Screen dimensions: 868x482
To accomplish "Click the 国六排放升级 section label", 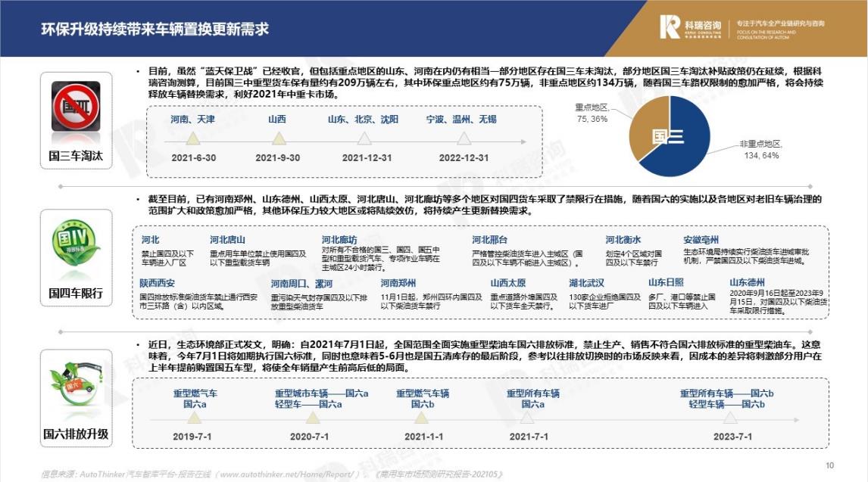I will 76,434.
